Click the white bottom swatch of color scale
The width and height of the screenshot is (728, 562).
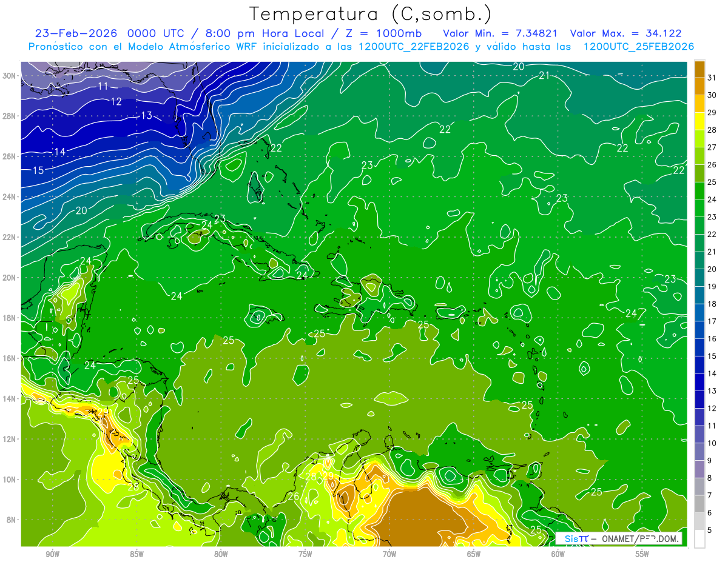click(699, 538)
